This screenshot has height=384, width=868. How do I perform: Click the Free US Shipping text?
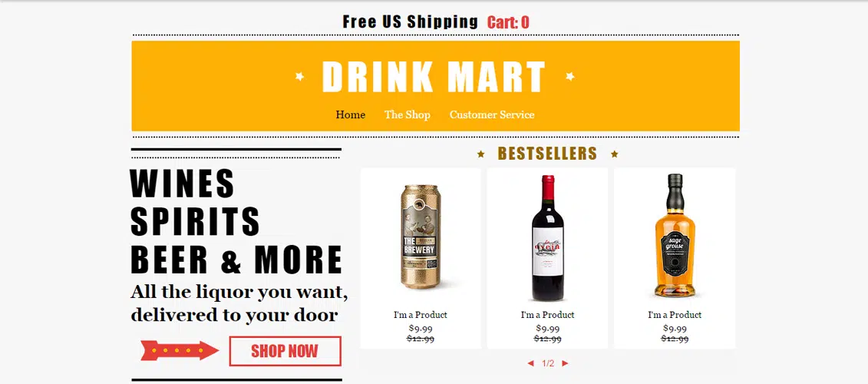pyautogui.click(x=410, y=22)
